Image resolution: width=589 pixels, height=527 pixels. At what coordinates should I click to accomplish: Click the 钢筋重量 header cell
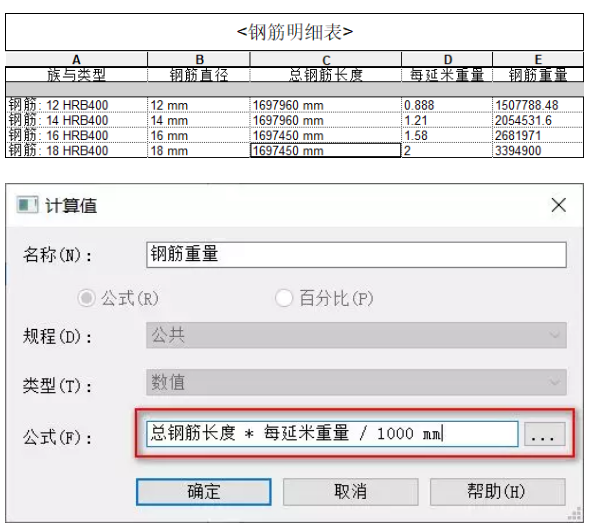coord(538,75)
